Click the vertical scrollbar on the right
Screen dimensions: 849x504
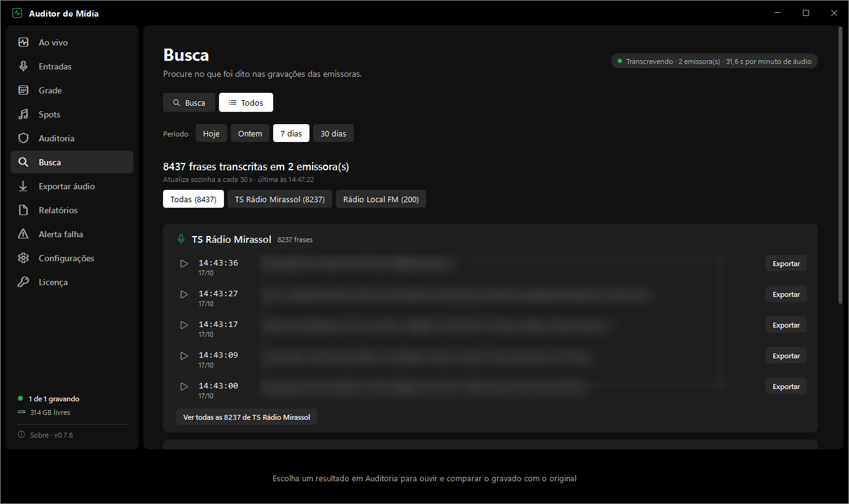click(x=841, y=166)
